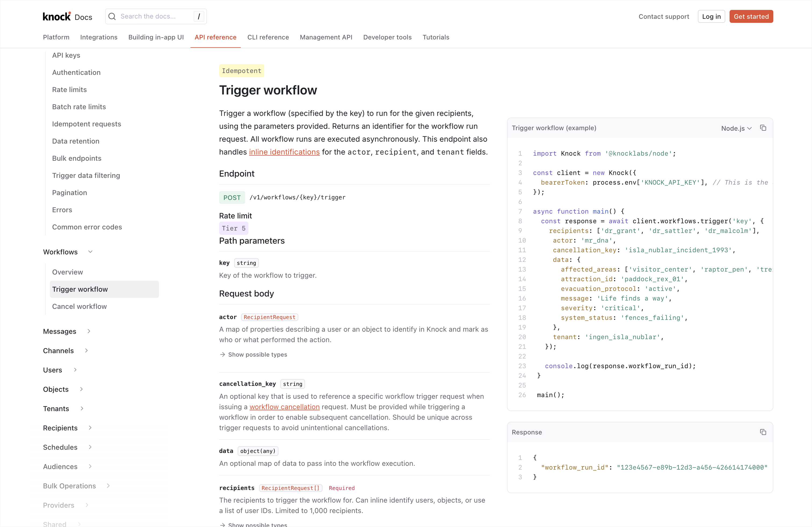This screenshot has width=812, height=527.
Task: Open the inline identifications link
Action: [x=284, y=152]
